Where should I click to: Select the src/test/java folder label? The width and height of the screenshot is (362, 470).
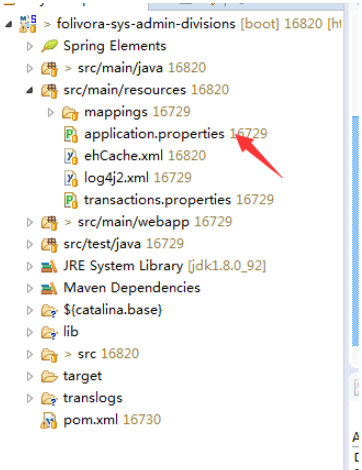tap(102, 244)
